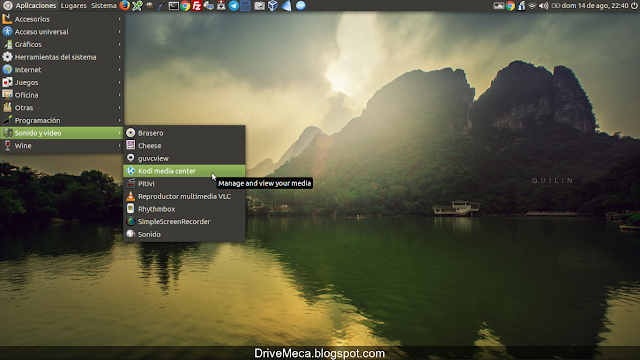Click the blue pen launcher in panel
This screenshot has height=360, width=640.
(161, 6)
